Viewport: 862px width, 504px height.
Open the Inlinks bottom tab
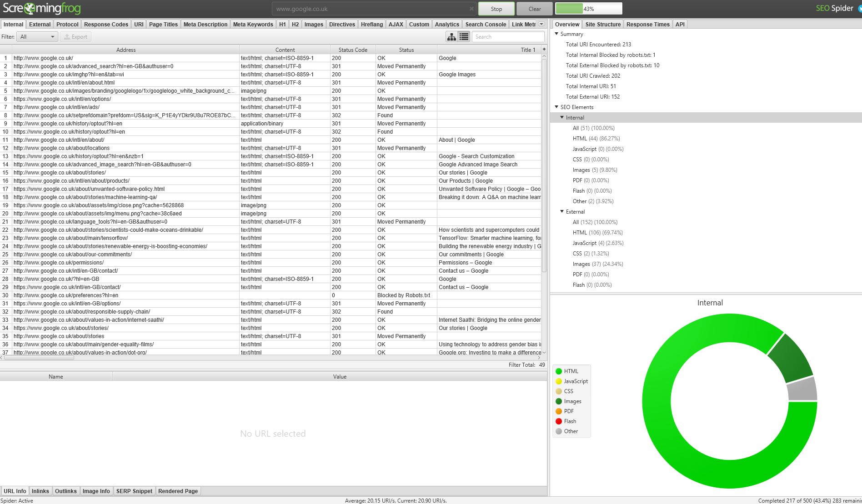(40, 491)
